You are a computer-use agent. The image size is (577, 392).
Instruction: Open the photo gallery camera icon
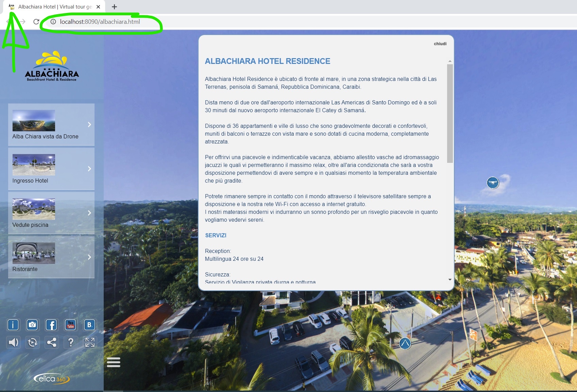(x=32, y=325)
